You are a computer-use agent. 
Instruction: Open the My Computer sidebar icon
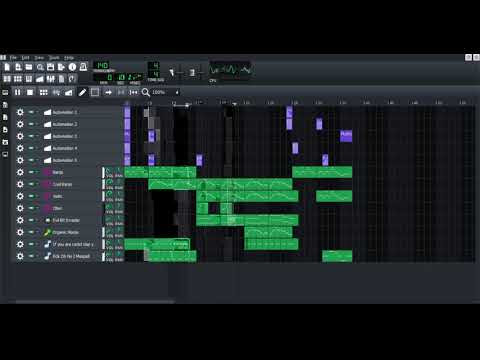pos(5,154)
